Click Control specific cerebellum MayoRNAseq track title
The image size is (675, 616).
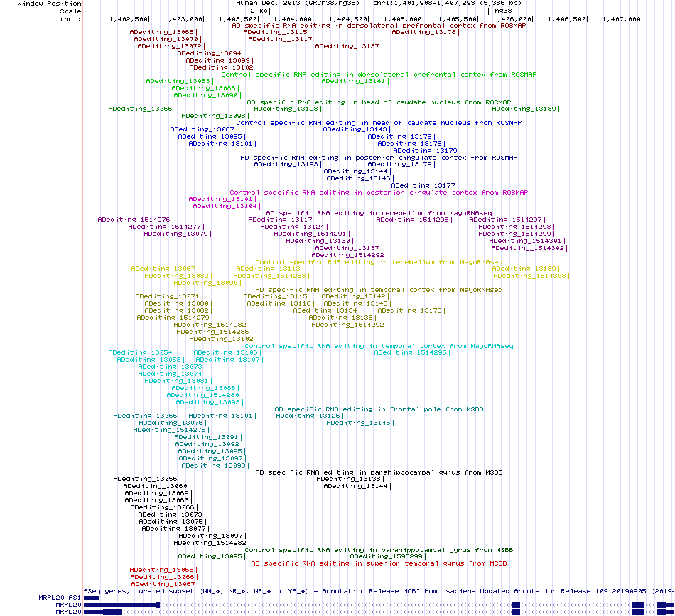pos(379,263)
